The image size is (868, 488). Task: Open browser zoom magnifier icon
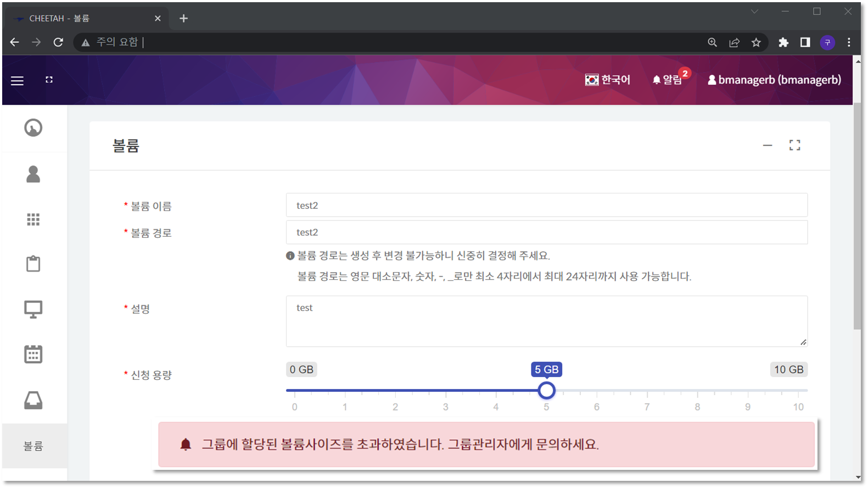coord(712,42)
